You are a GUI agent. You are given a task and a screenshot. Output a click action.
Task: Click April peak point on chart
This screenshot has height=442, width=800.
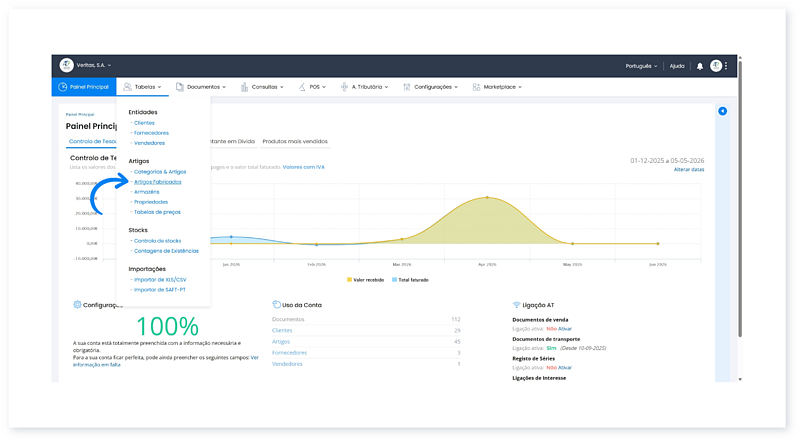(x=487, y=197)
